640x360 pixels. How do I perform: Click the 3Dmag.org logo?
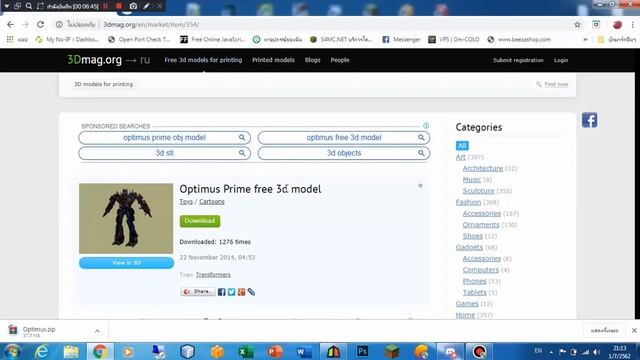pos(94,60)
